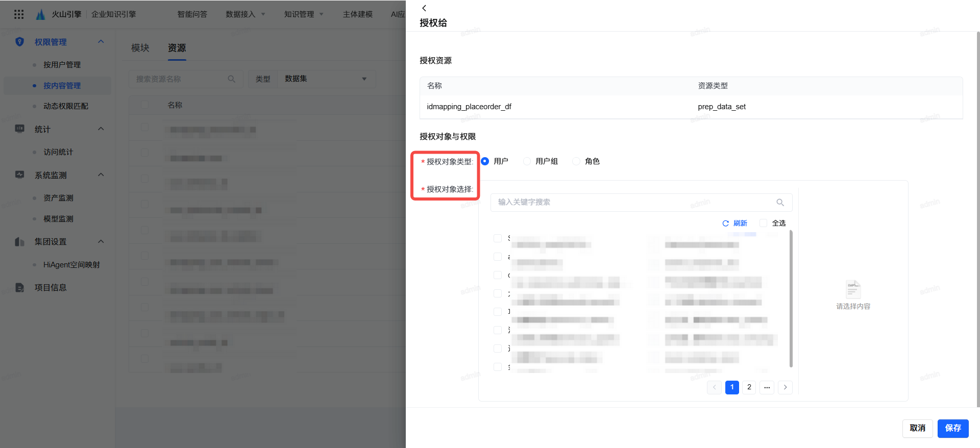Collapse the 统计 section chevron
Viewport: 980px width, 448px height.
click(101, 129)
